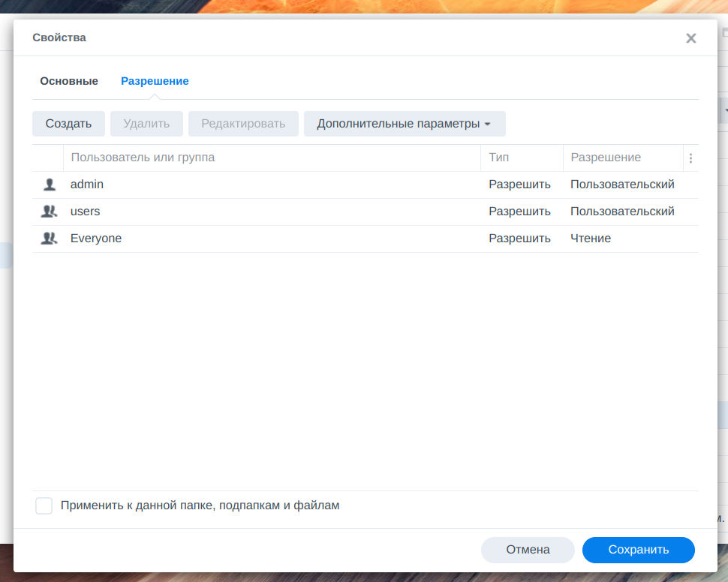Open the column options three-dot icon
This screenshot has width=728, height=582.
(690, 157)
